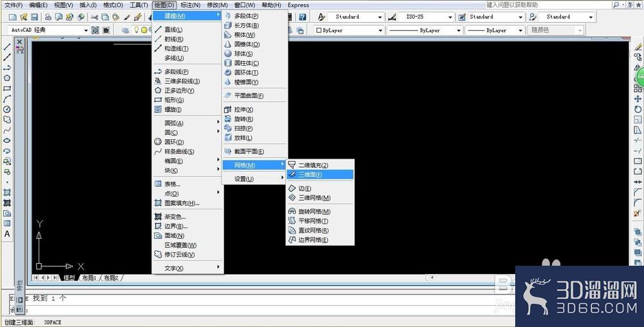Open the AutoCAD 经典 workspace dropdown
This screenshot has width=644, height=327.
pos(86,30)
